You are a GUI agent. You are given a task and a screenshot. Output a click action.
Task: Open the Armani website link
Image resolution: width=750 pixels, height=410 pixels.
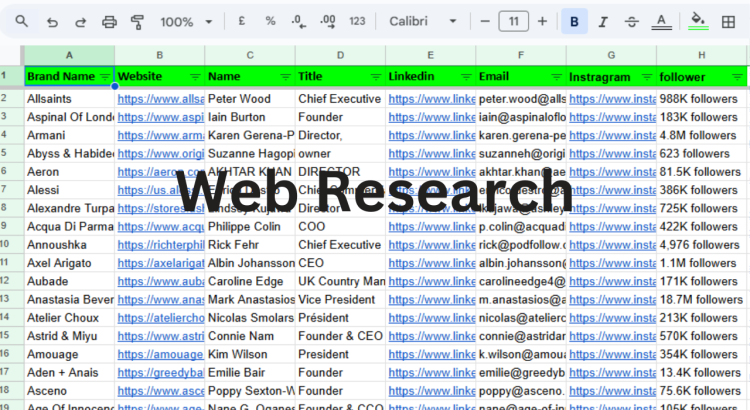click(161, 135)
